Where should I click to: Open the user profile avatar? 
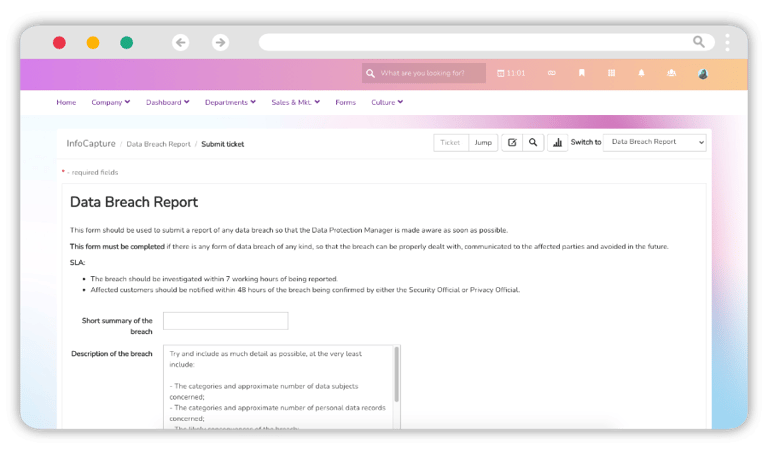(x=703, y=73)
